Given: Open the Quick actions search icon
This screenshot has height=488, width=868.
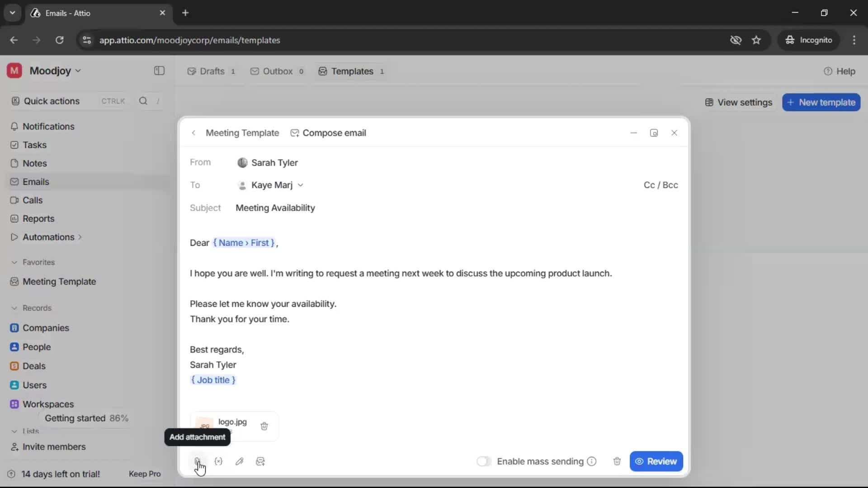Looking at the screenshot, I should point(143,101).
